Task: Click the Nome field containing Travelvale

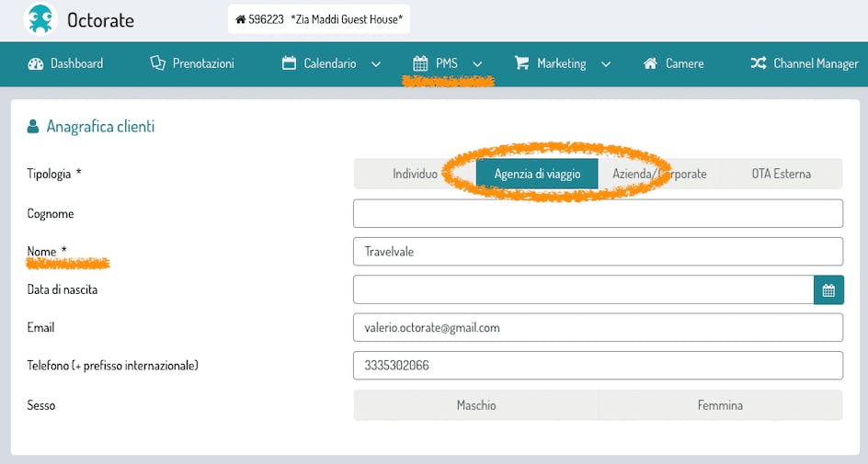Action: [x=598, y=252]
